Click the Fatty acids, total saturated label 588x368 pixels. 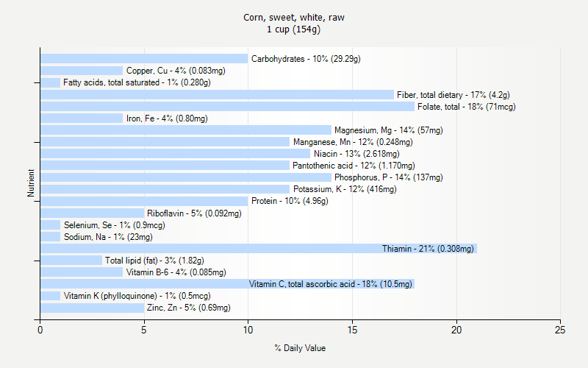pos(137,82)
